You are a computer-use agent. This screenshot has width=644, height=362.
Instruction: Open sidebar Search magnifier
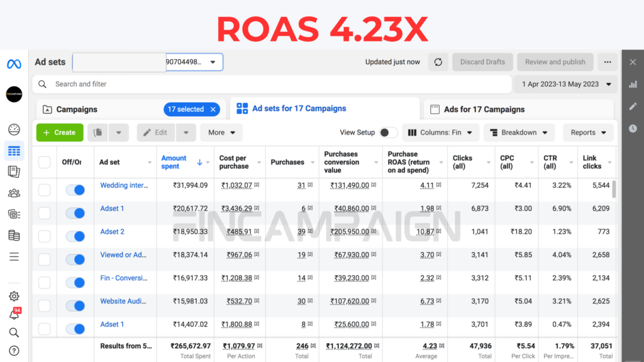pos(14,332)
